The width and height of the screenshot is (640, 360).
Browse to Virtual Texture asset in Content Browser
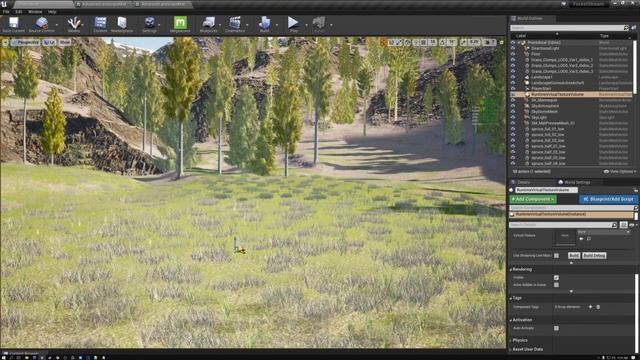(x=589, y=239)
